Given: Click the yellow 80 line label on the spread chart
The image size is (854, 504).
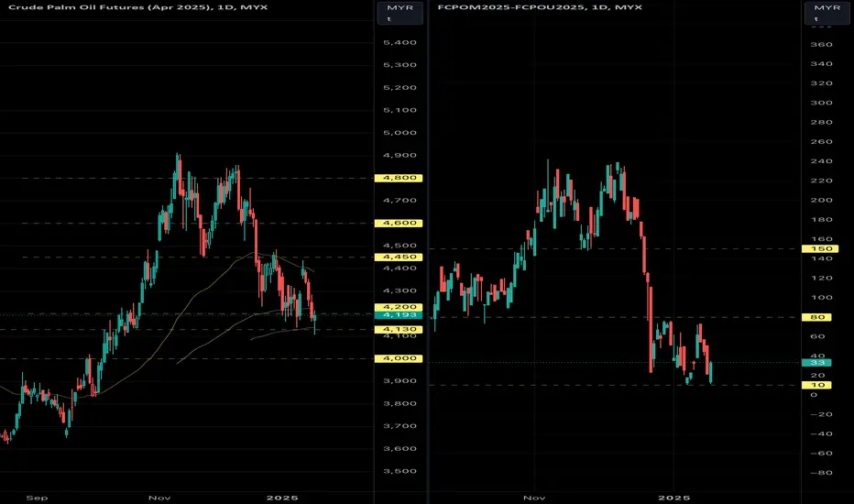Looking at the screenshot, I should click(x=816, y=317).
